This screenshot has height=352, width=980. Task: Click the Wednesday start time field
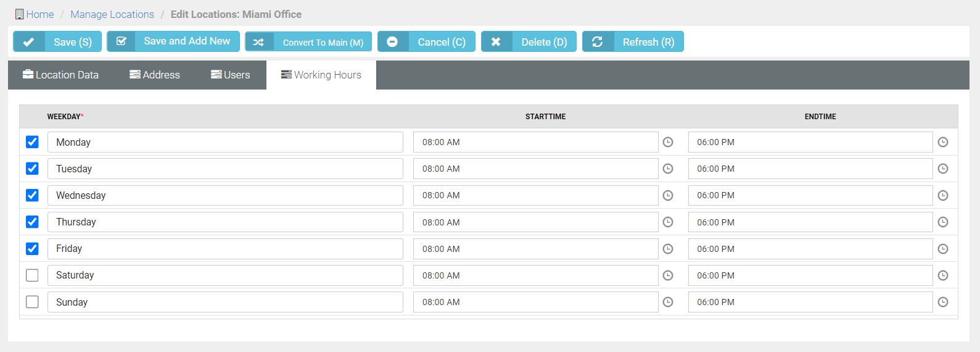pos(535,195)
